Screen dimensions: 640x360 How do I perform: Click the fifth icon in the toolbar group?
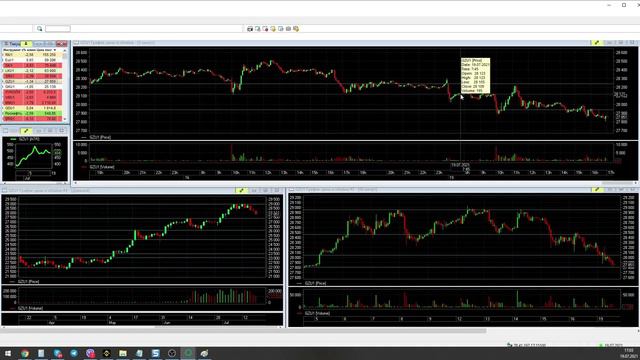point(280,29)
